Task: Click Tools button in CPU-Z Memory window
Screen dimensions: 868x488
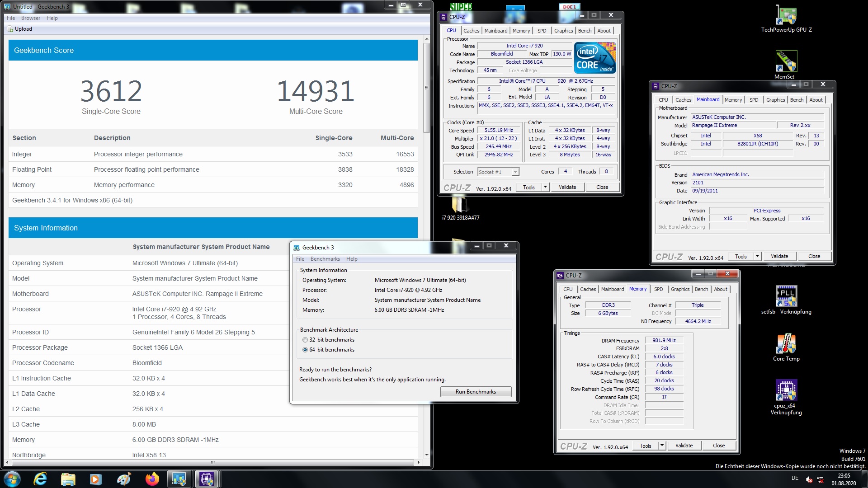Action: click(645, 446)
